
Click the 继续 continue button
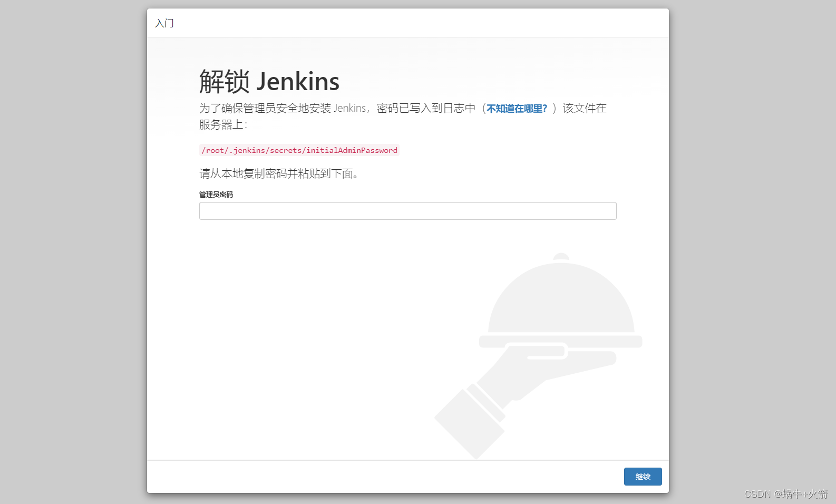[x=643, y=477]
